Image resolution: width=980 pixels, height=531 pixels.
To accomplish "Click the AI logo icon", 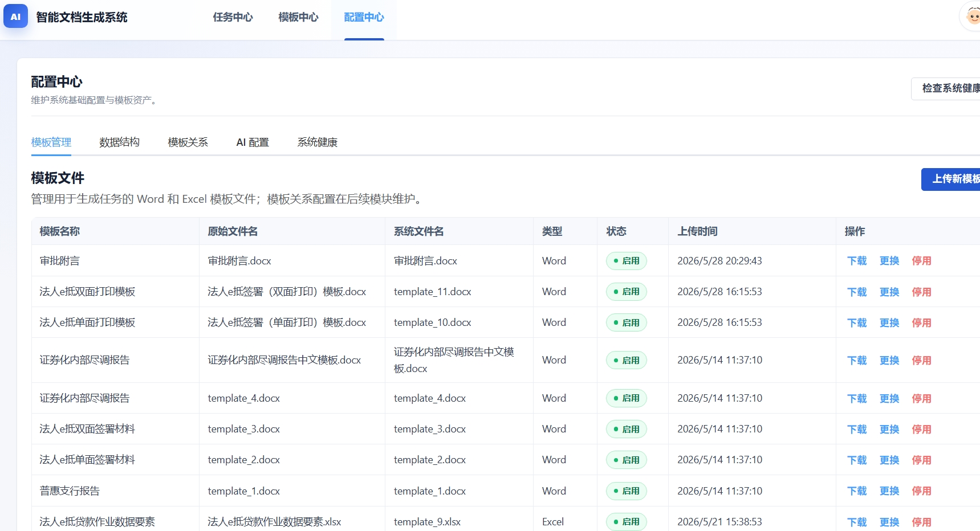I will coord(15,17).
